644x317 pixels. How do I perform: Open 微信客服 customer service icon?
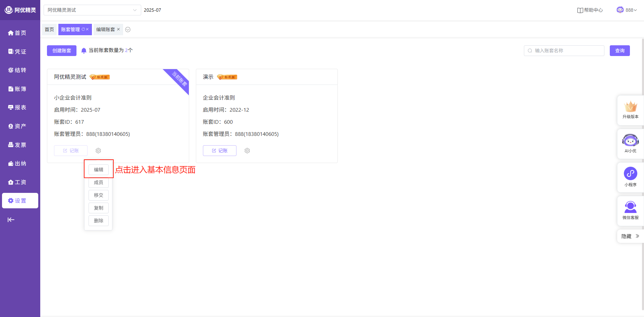[630, 207]
